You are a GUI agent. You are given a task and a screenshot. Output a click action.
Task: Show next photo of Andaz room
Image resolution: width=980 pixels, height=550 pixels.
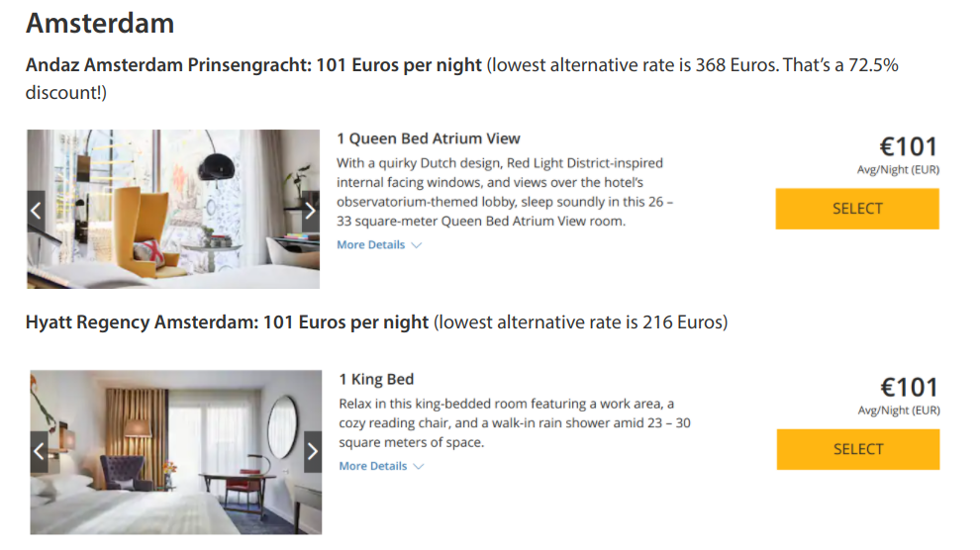309,210
